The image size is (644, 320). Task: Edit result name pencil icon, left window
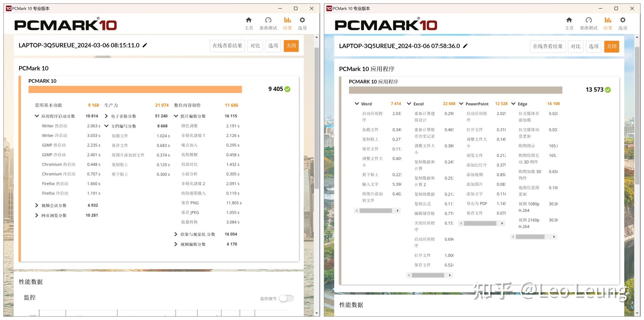pyautogui.click(x=145, y=45)
